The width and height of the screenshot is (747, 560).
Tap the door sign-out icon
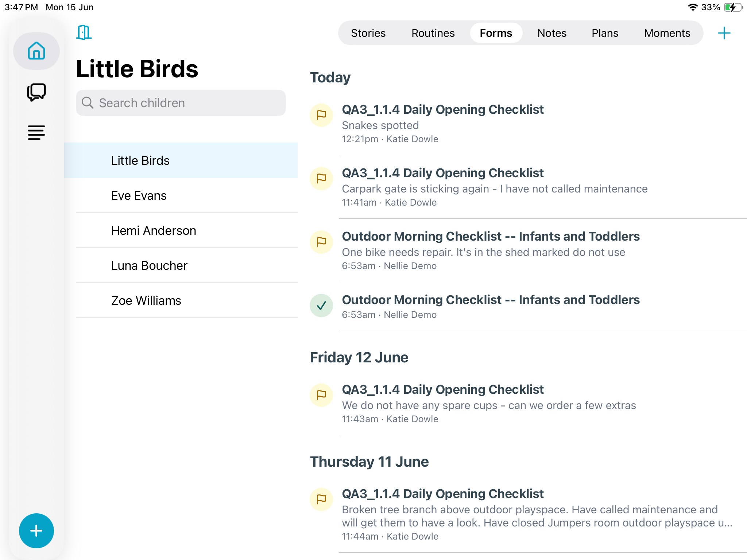click(84, 32)
